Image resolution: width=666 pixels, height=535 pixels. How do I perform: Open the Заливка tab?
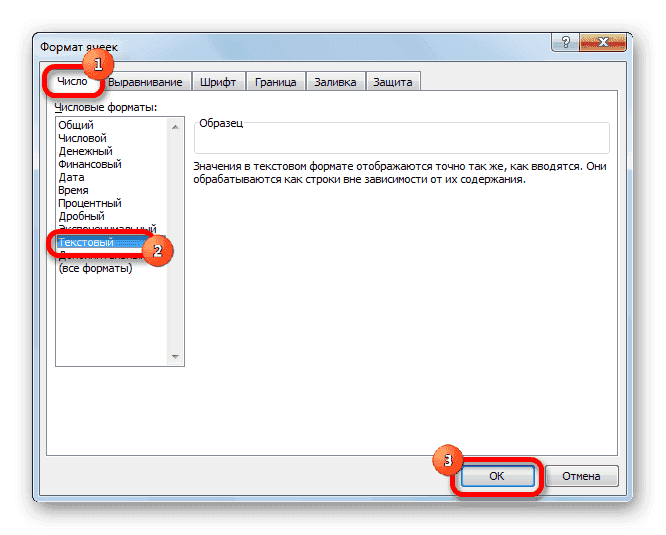tap(335, 82)
